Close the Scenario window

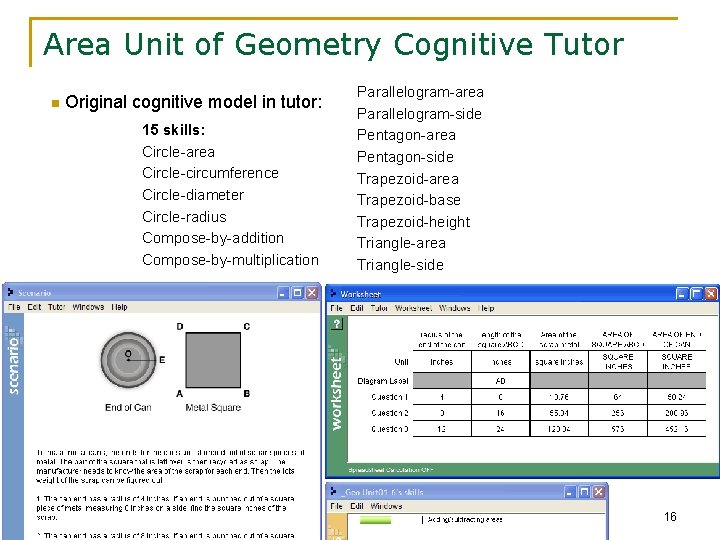pyautogui.click(x=312, y=293)
